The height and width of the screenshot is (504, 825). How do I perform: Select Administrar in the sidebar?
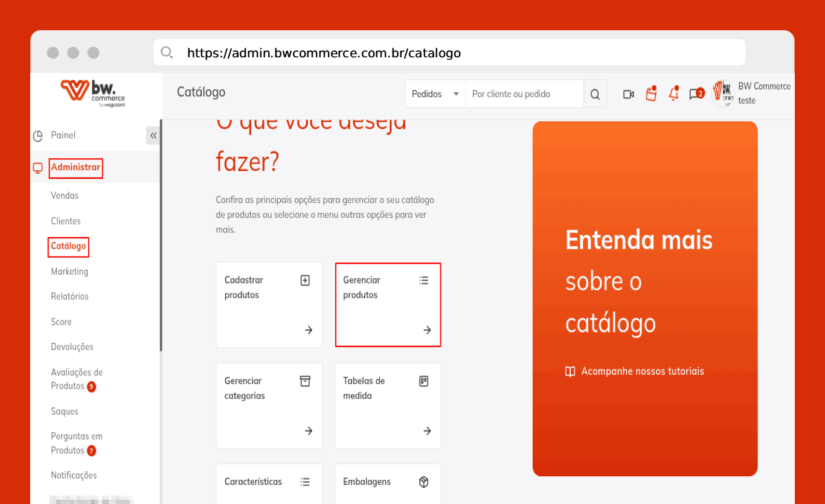click(75, 167)
